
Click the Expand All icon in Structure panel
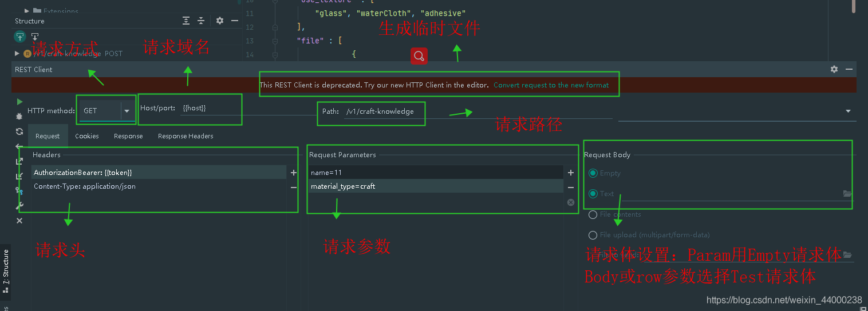coord(186,21)
